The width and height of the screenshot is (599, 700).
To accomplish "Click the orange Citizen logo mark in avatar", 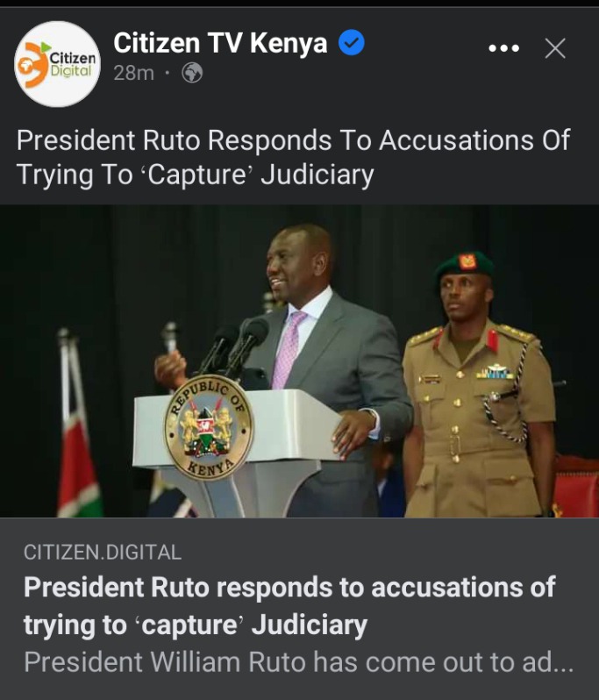I will point(33,65).
